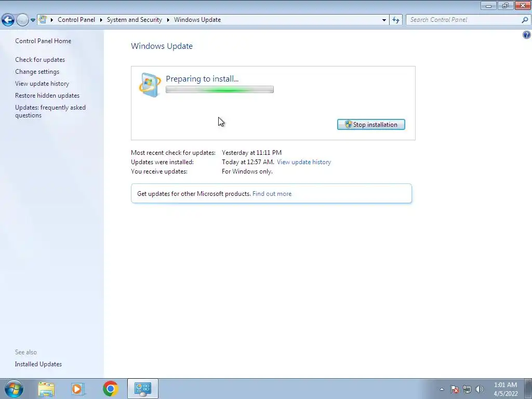Open Installed Updates link
The width and height of the screenshot is (532, 399).
pyautogui.click(x=38, y=364)
